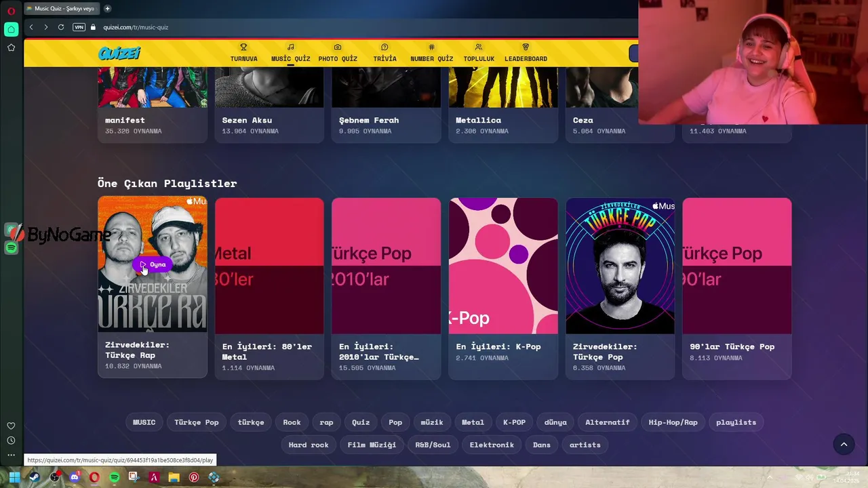
Task: Open En İyileri: 80'ler Metal playlist
Action: [269, 289]
